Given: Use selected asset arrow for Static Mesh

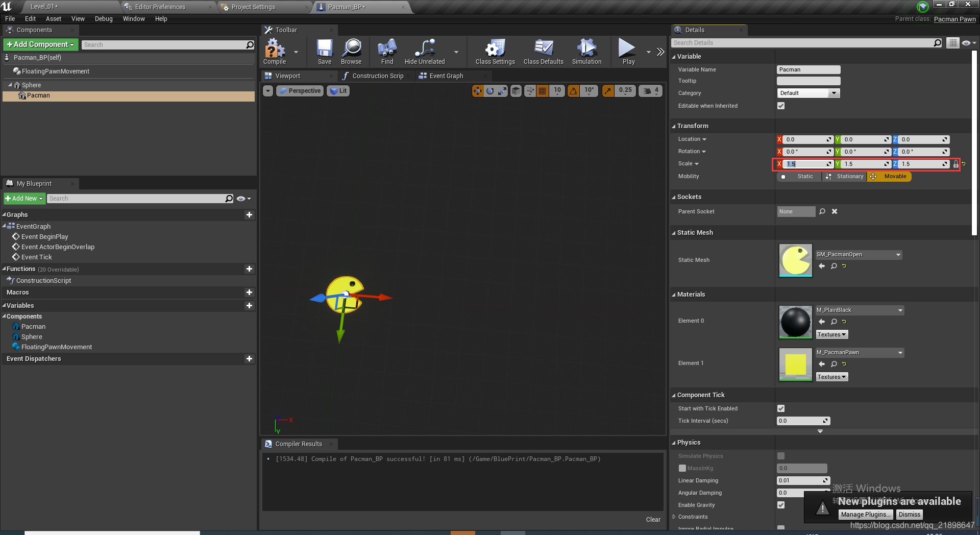Looking at the screenshot, I should coord(822,266).
